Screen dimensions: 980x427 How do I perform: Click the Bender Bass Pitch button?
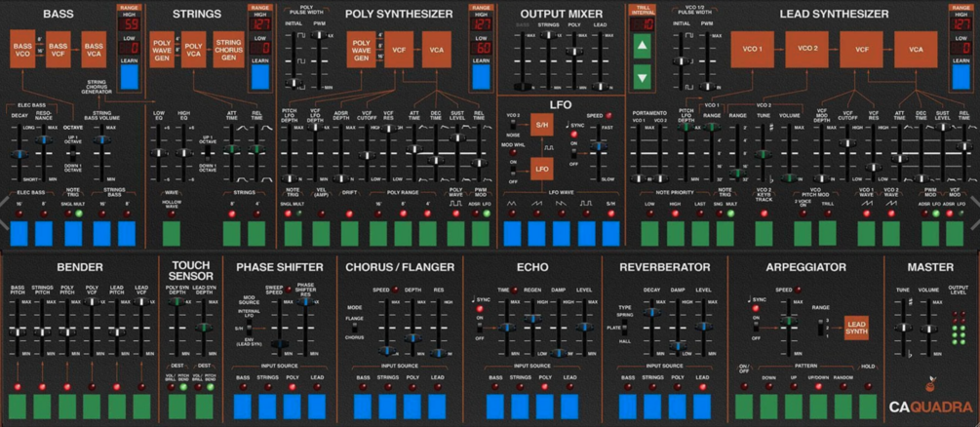coord(18,407)
